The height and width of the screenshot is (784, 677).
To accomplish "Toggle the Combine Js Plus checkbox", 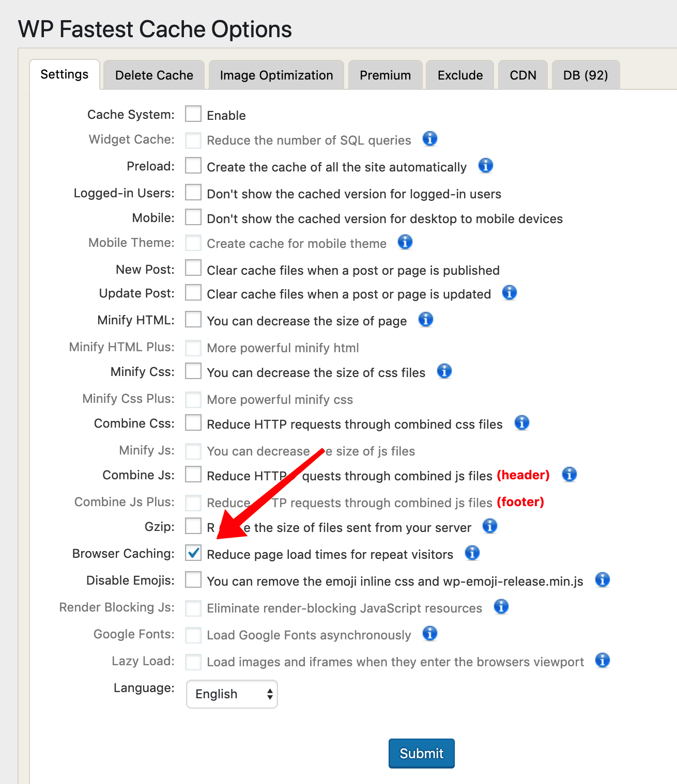I will coord(193,502).
